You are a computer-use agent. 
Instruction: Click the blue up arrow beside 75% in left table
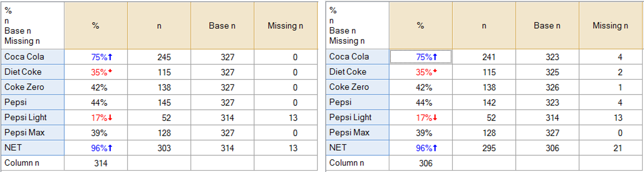coord(110,57)
